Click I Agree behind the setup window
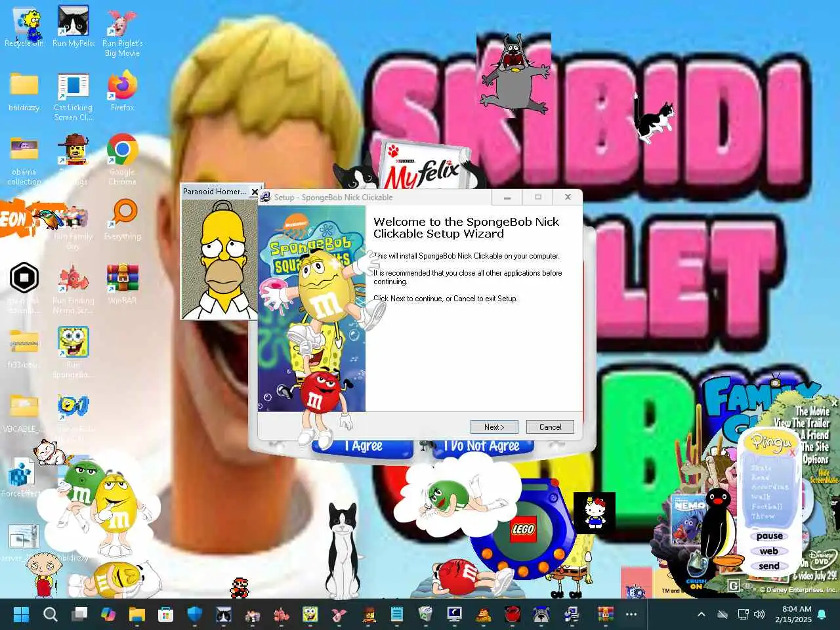The width and height of the screenshot is (840, 630). pyautogui.click(x=363, y=446)
